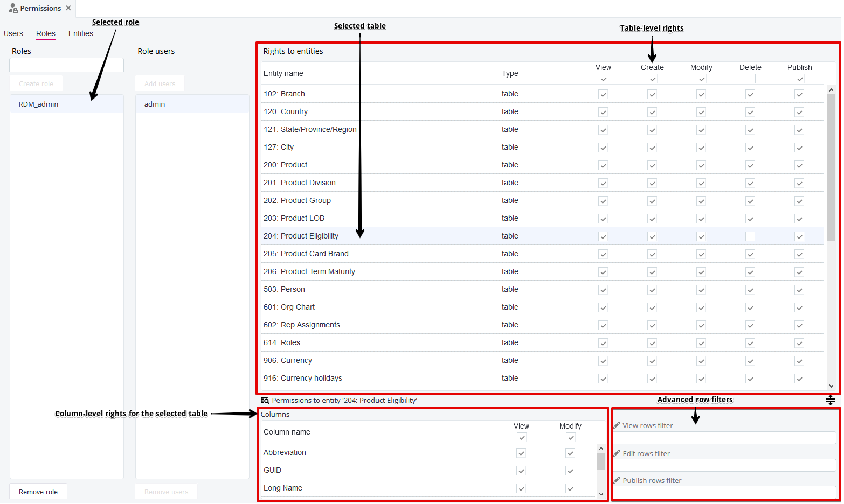Click the Columns list scrollbar down arrow
The width and height of the screenshot is (844, 504).
tap(601, 494)
